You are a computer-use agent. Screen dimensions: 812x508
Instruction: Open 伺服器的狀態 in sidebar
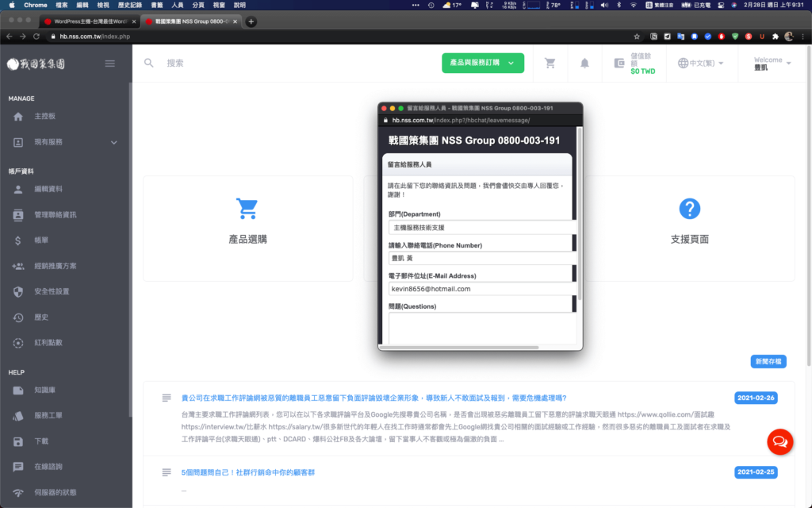55,492
